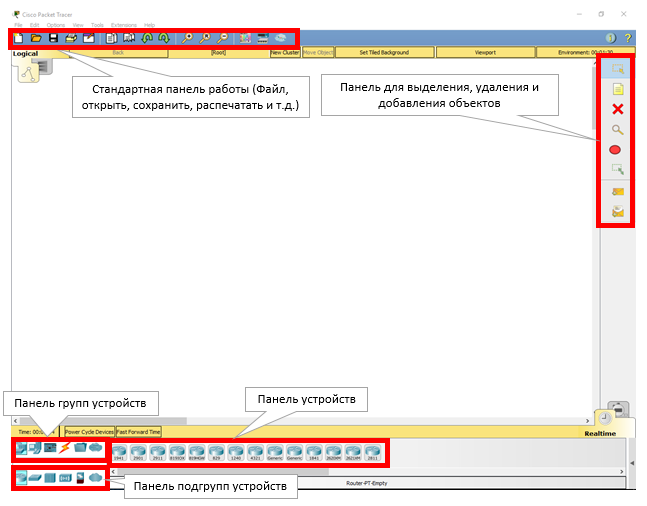
Task: Choose the Routers subgroup icon
Action: [x=21, y=478]
